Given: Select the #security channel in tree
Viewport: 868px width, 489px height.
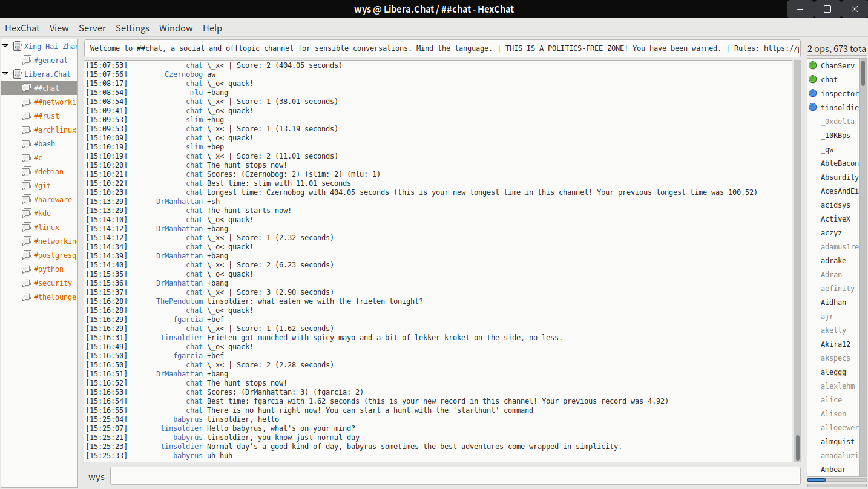Looking at the screenshot, I should (53, 283).
